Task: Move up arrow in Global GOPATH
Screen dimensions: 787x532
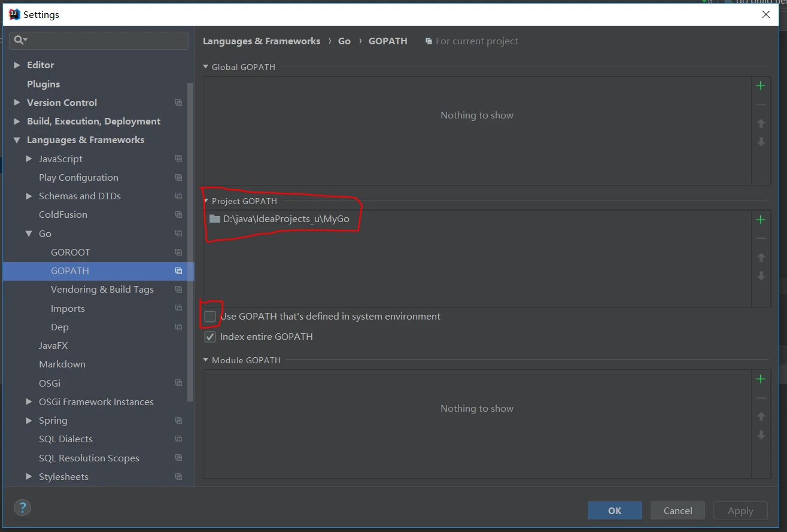Action: [761, 123]
